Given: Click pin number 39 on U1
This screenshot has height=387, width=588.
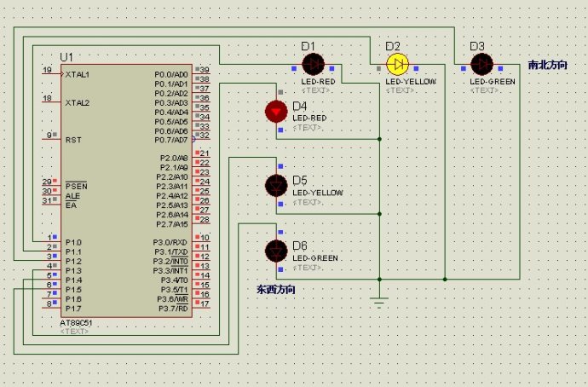Looking at the screenshot, I should [x=205, y=70].
